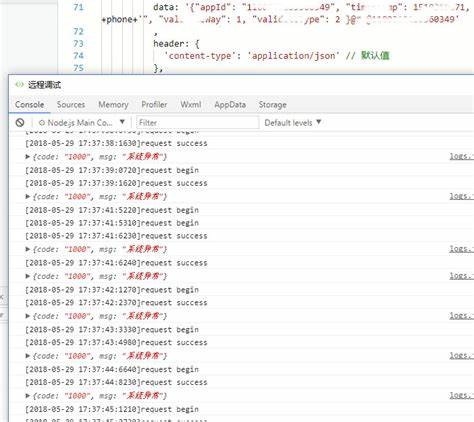Select log line 17:37:41:5220 request begin
The width and height of the screenshot is (474, 422).
112,210
